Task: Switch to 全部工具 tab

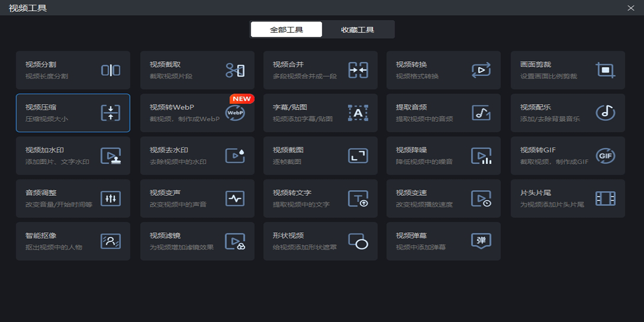Action: (287, 30)
